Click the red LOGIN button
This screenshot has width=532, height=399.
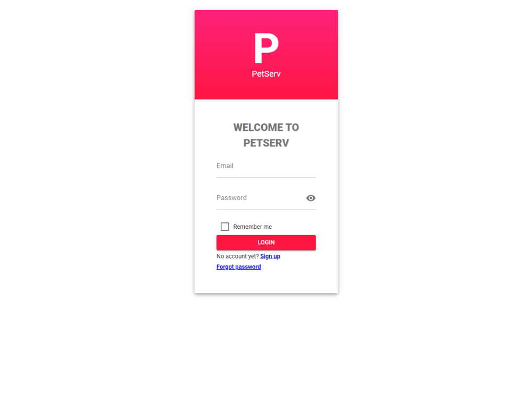(266, 243)
